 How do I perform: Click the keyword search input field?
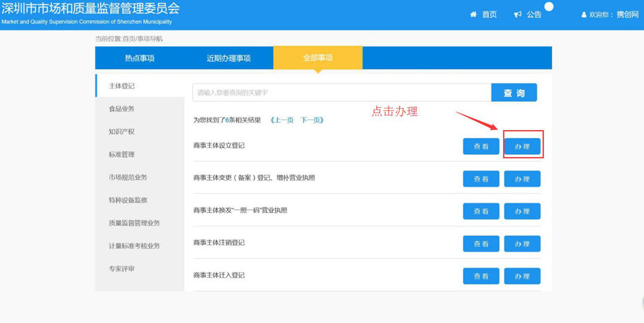coord(342,93)
